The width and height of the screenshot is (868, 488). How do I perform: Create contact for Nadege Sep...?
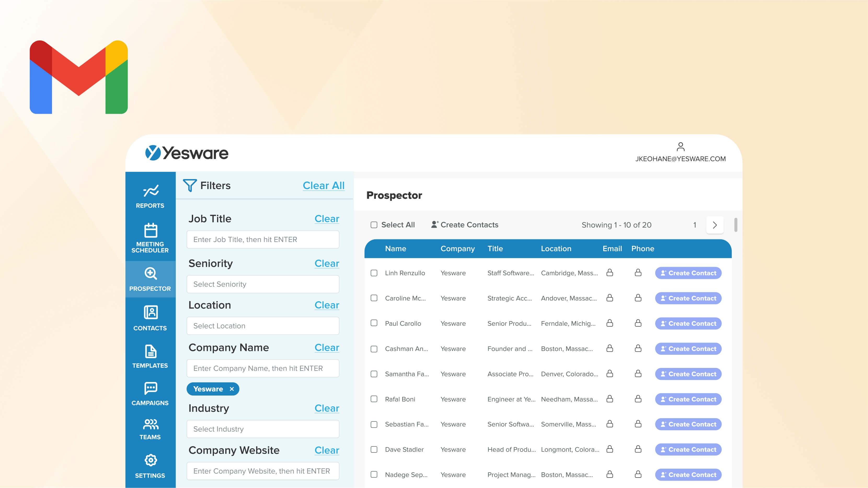pos(688,475)
